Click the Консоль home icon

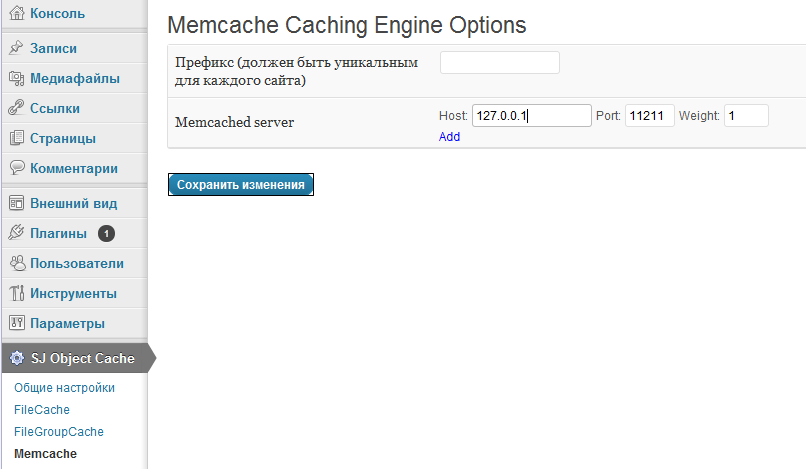point(16,14)
